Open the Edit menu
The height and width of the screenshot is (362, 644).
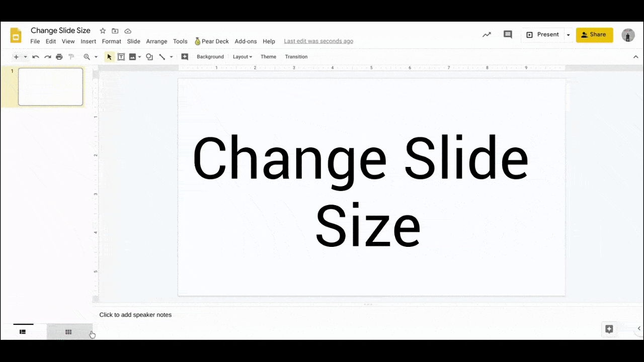pyautogui.click(x=51, y=41)
